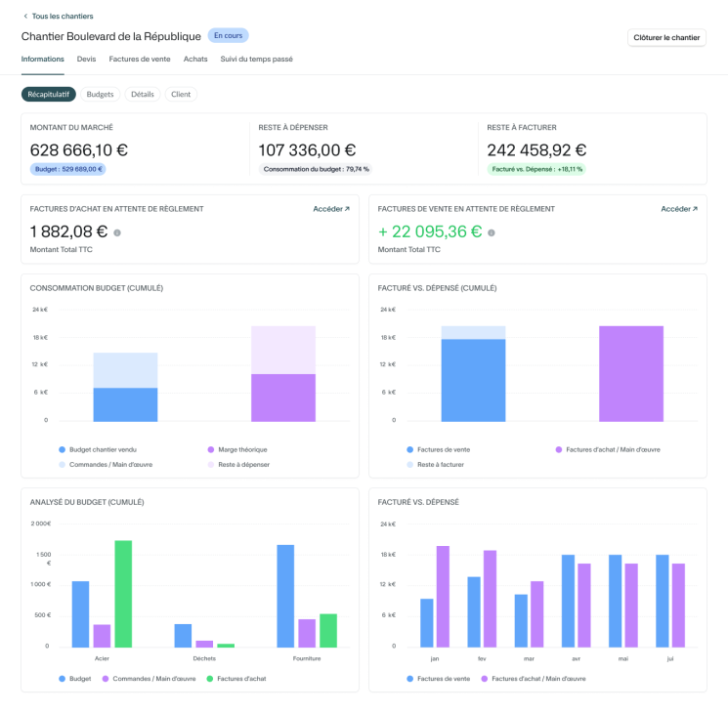Click the Budget : 529 689,00 € badge
728x713 pixels.
point(68,169)
